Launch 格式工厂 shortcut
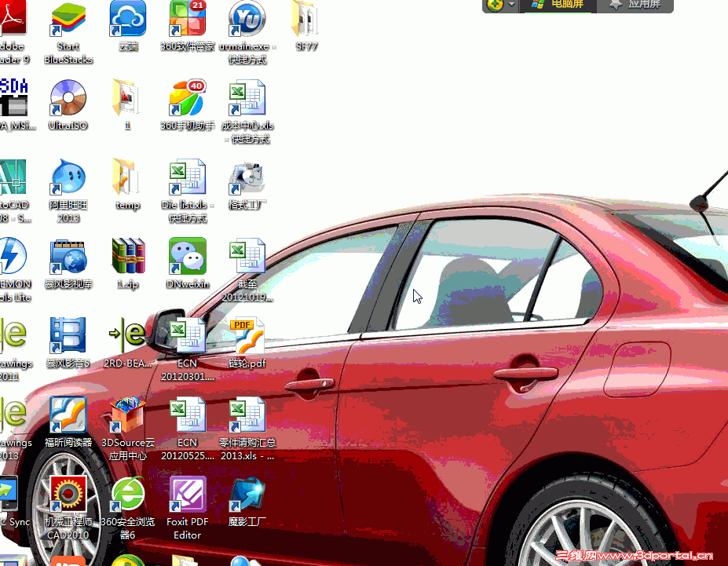This screenshot has width=728, height=566. click(247, 177)
